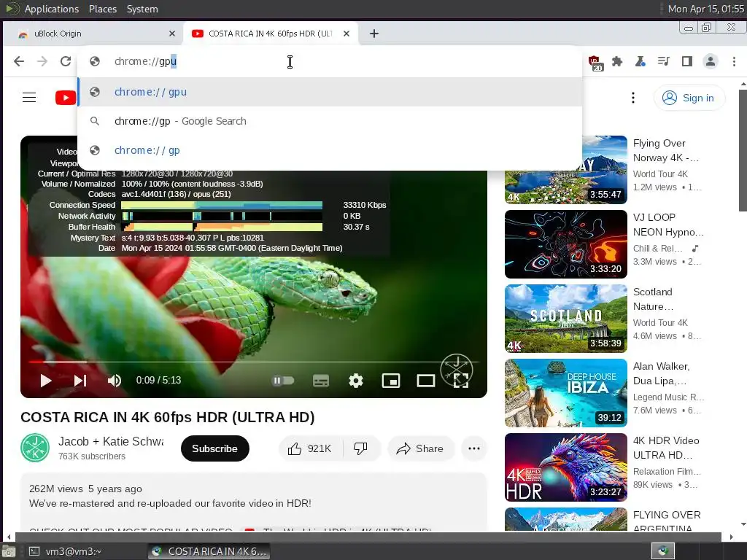This screenshot has width=747, height=560.
Task: Click the show desktop panel icon
Action: click(x=9, y=551)
